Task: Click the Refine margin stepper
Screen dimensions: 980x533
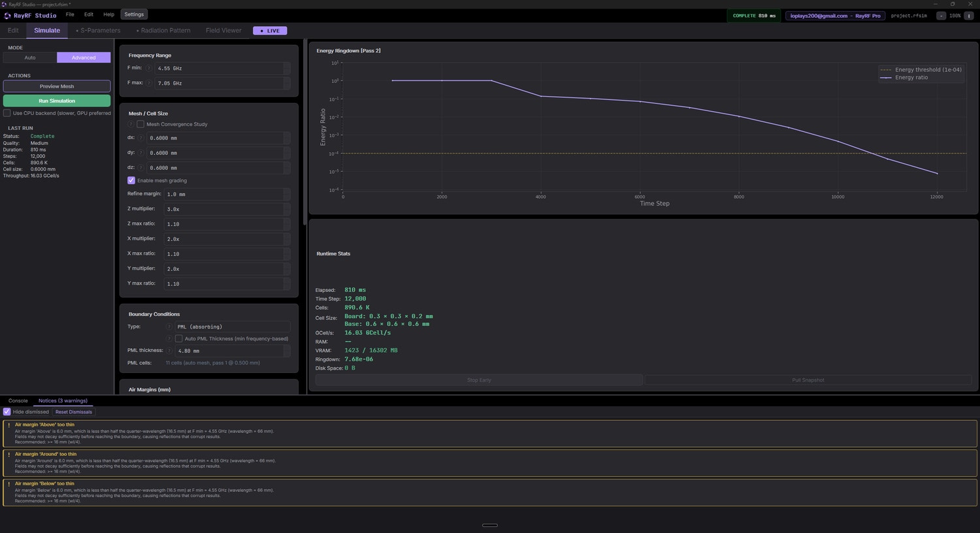Action: [x=287, y=194]
